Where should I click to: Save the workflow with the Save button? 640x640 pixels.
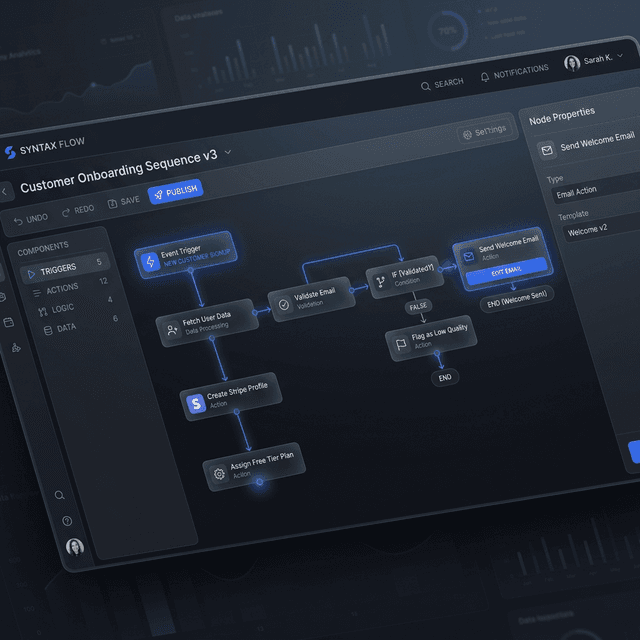[123, 202]
